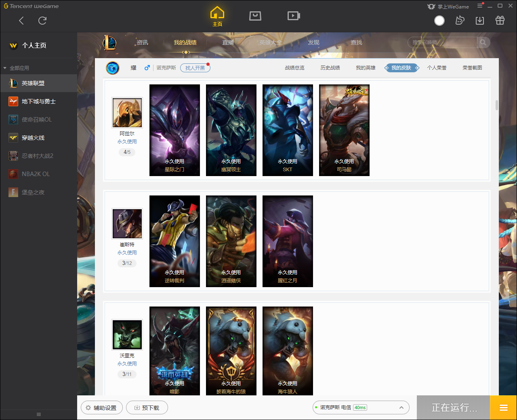Select 地下城与勇士 in the sidebar

point(38,101)
